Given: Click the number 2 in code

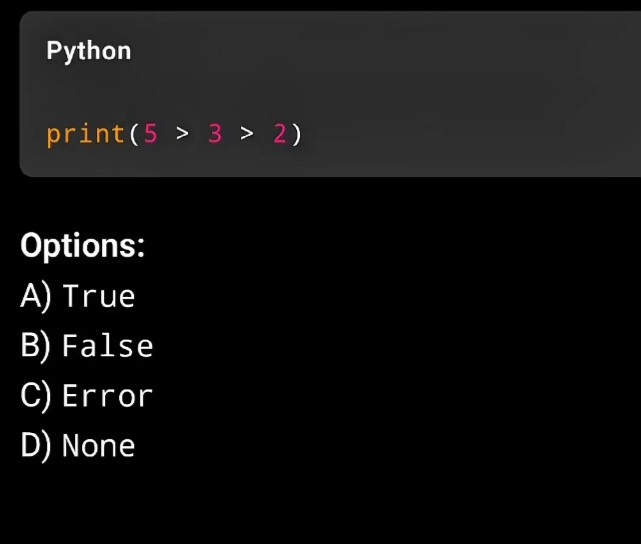Looking at the screenshot, I should coord(279,133).
